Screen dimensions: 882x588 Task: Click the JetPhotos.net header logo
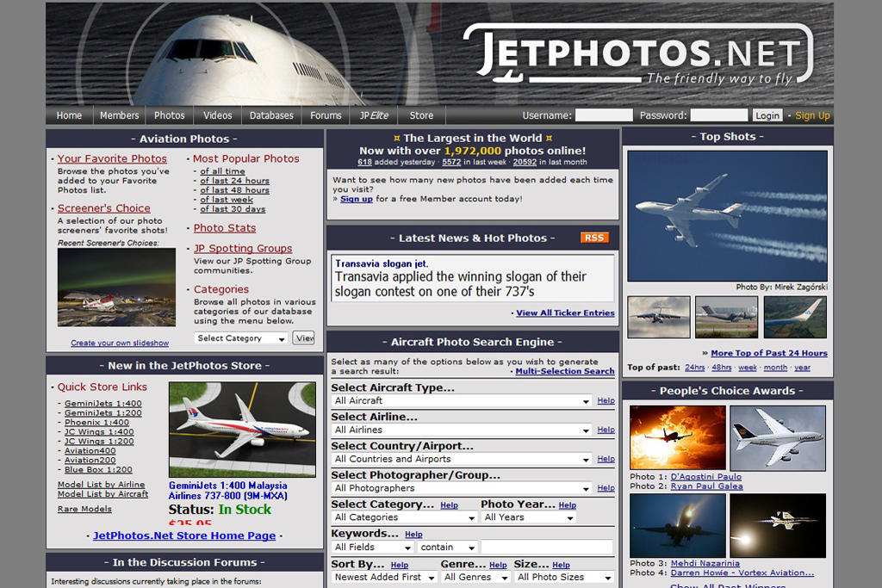(638, 53)
